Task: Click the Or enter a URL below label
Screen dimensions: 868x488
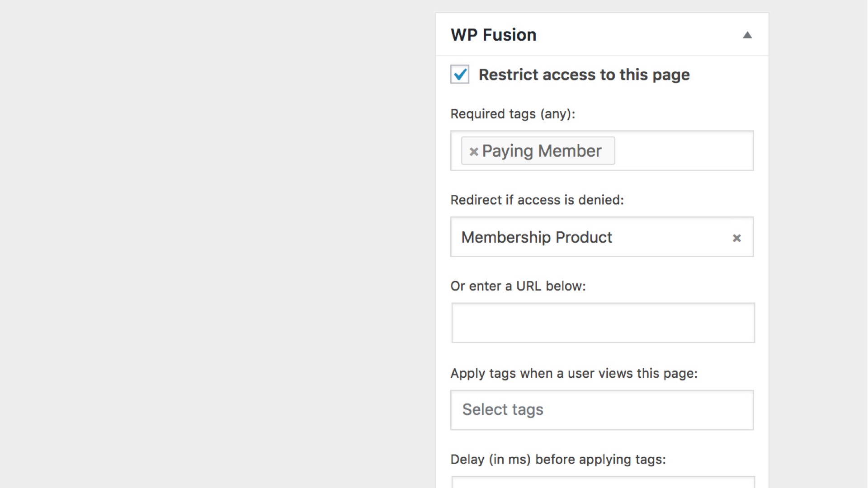Action: pos(518,286)
